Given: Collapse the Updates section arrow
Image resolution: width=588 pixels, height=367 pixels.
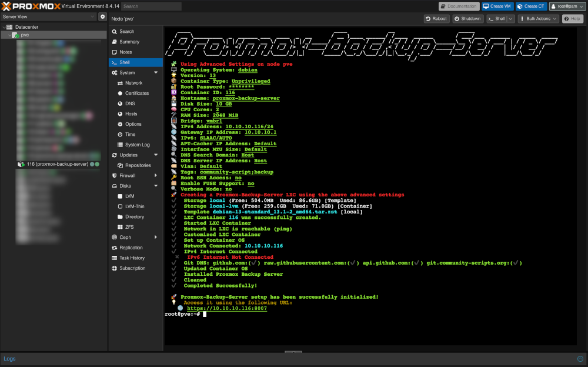Looking at the screenshot, I should pyautogui.click(x=156, y=155).
